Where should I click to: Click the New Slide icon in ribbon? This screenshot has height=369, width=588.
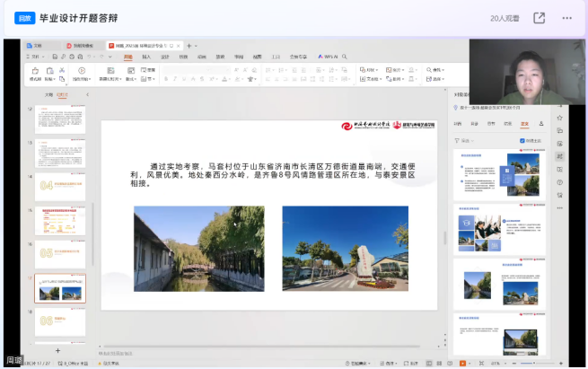109,72
